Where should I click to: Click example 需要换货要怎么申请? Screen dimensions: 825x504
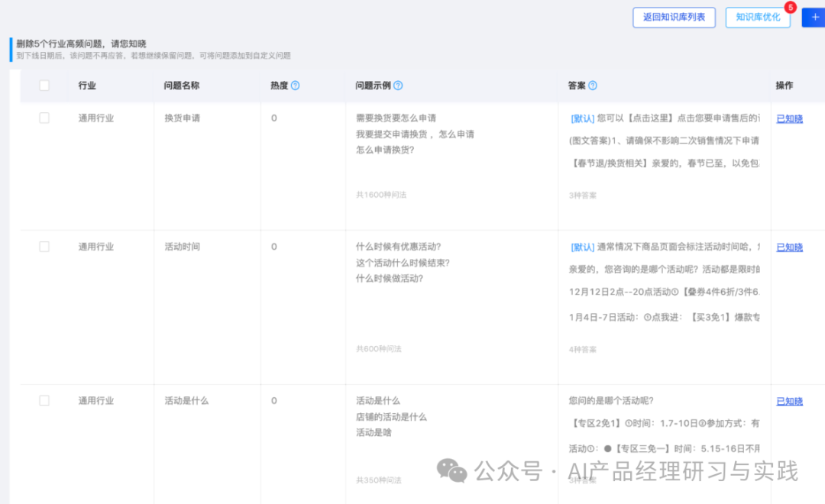click(396, 118)
